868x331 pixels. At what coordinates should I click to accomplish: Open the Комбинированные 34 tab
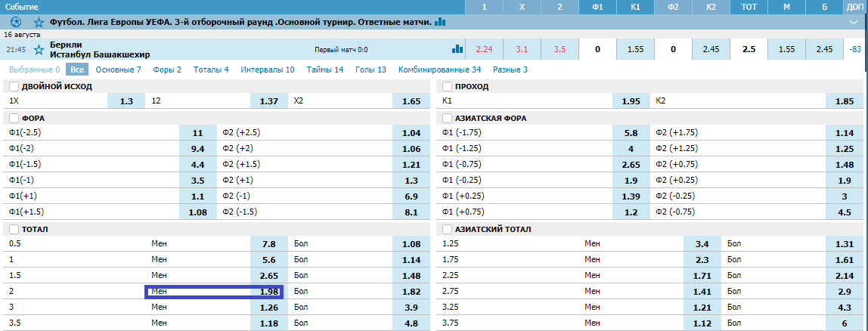(x=439, y=70)
